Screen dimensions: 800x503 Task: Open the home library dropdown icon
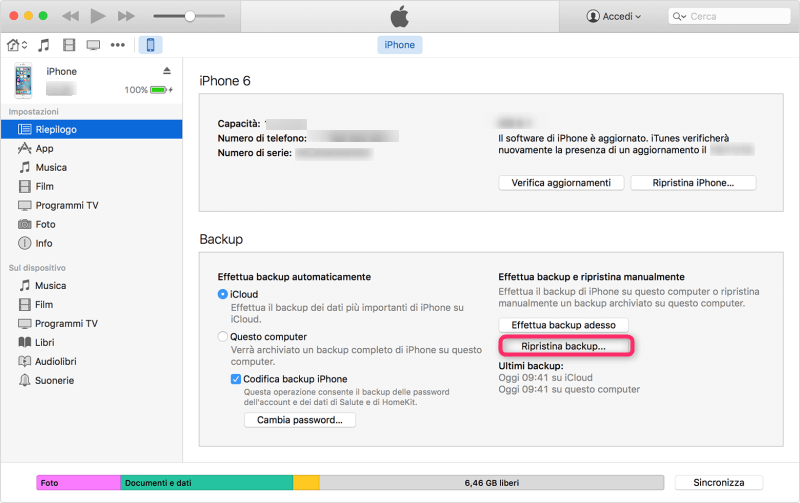17,45
